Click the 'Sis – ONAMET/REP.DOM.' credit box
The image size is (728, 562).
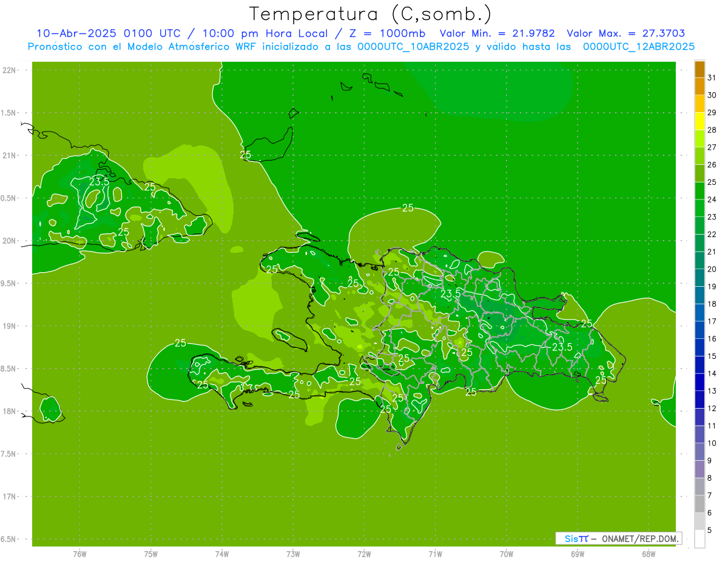[618, 538]
